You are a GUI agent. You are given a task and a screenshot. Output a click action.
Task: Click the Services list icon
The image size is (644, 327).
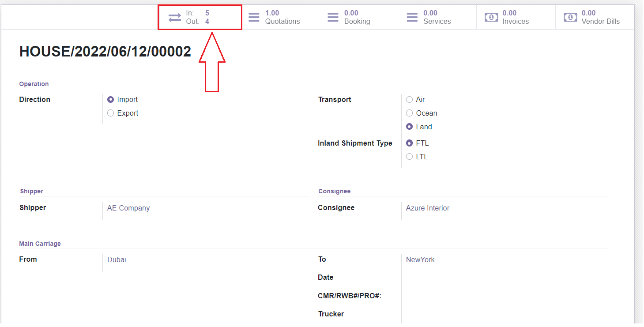[412, 17]
